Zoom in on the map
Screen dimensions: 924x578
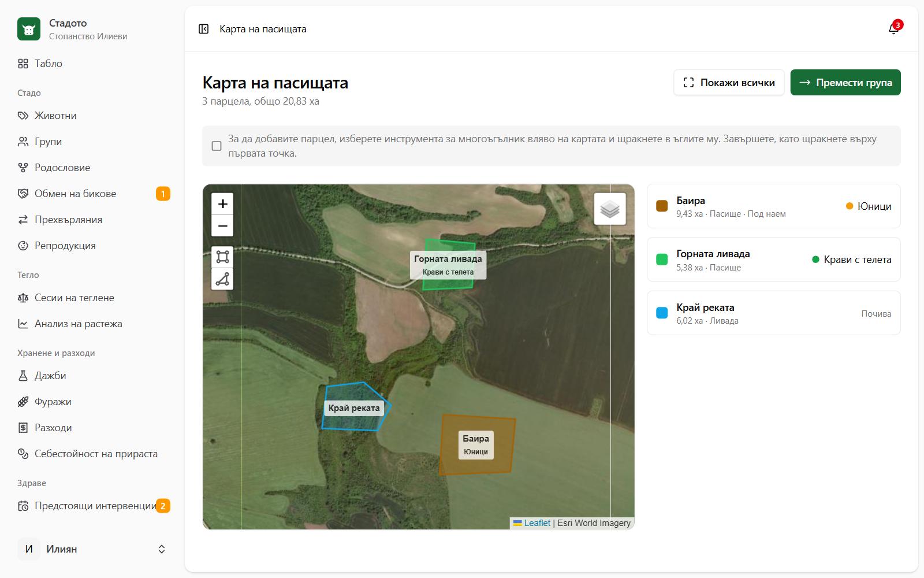point(222,203)
